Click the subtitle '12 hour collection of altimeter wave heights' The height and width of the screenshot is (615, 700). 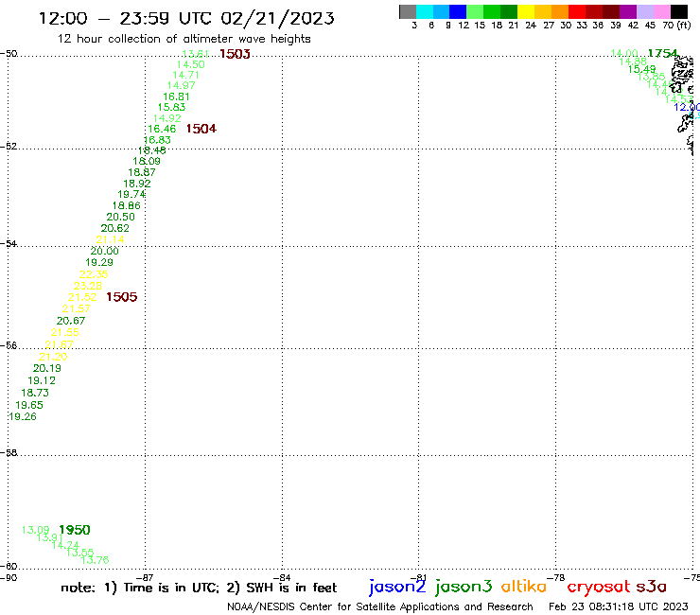184,39
